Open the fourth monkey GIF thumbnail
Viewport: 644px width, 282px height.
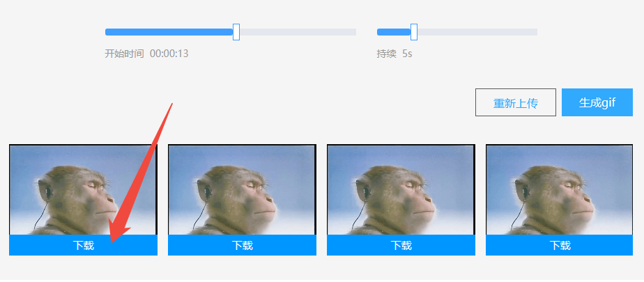pos(560,189)
